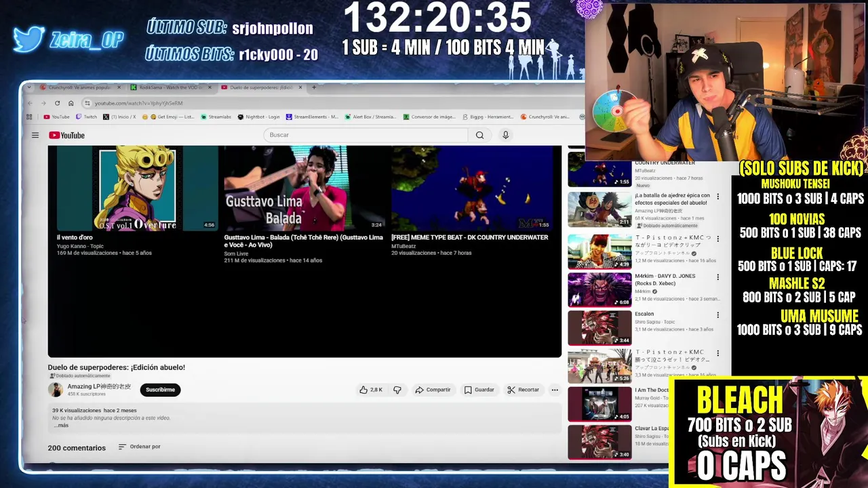The image size is (868, 488).
Task: Reload the page with the refresh icon
Action: click(x=57, y=103)
